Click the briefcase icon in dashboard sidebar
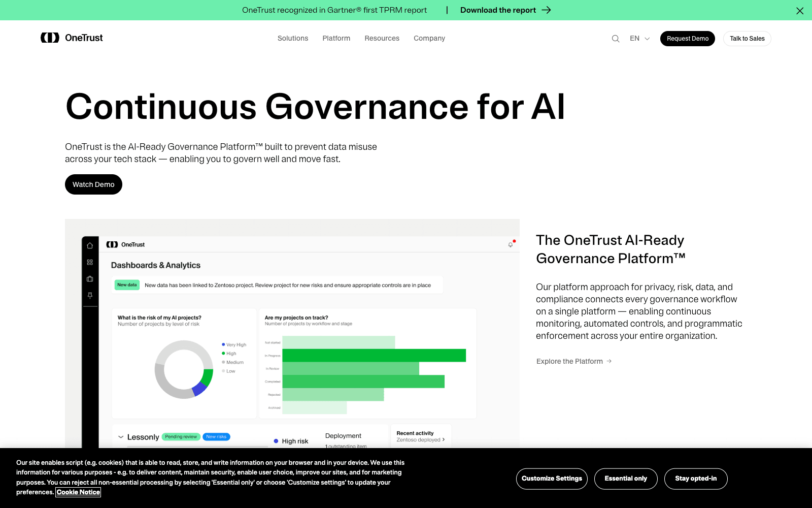The image size is (812, 508). click(90, 279)
